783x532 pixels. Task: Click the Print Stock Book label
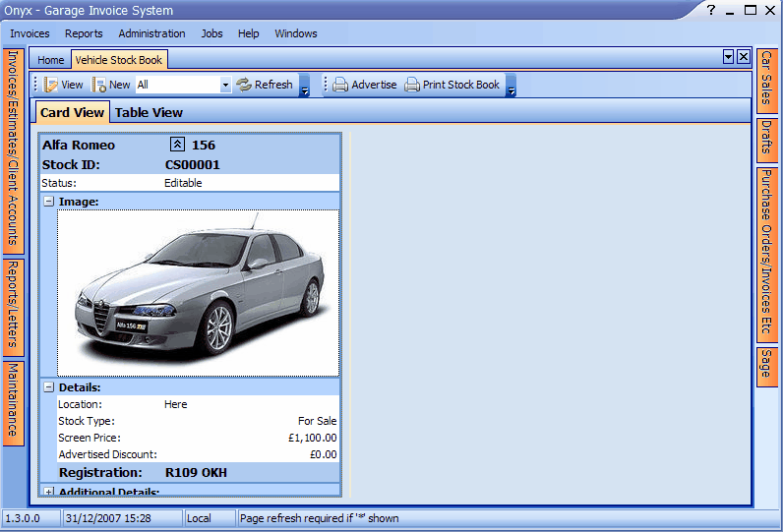pos(461,85)
